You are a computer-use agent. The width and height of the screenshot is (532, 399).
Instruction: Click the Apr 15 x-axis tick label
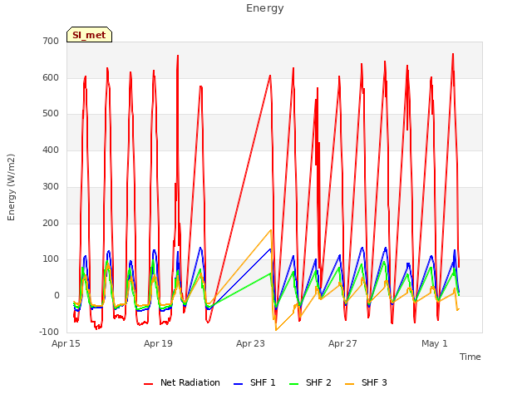pos(66,343)
